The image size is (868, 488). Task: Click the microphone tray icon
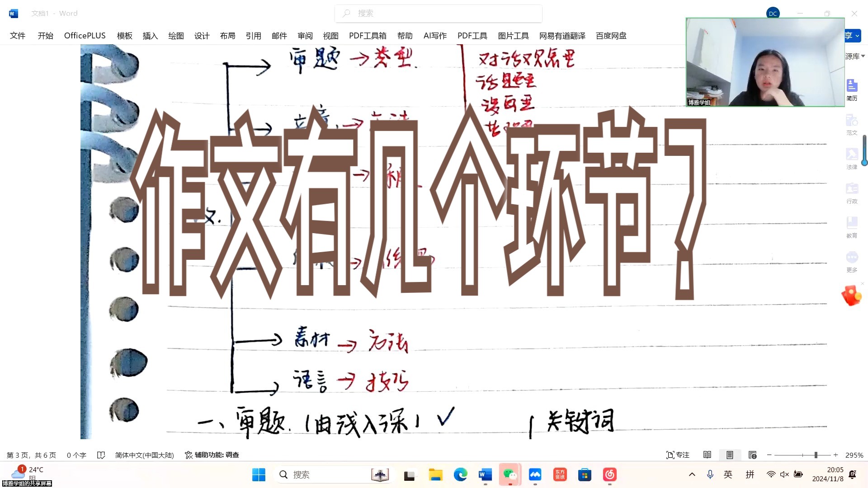click(710, 474)
